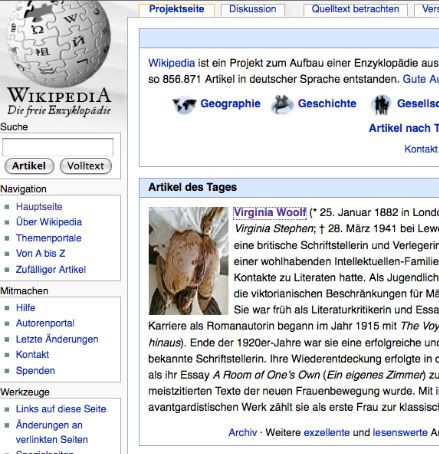439x454 pixels.
Task: Switch to the Projektseite tab
Action: tap(177, 9)
